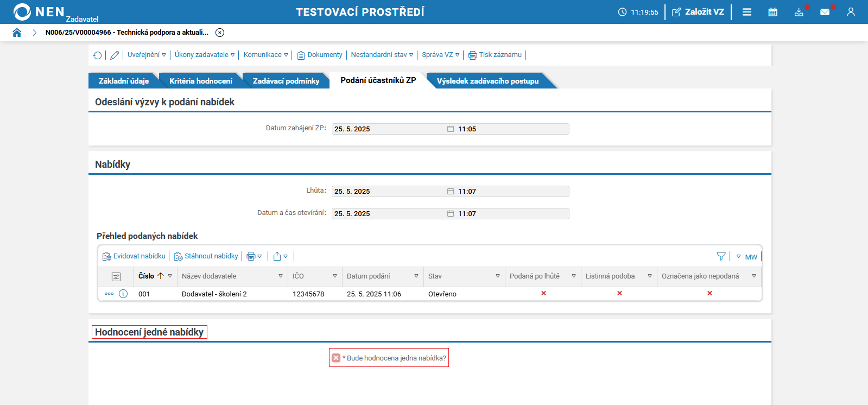Click the pencil edit icon

point(115,55)
